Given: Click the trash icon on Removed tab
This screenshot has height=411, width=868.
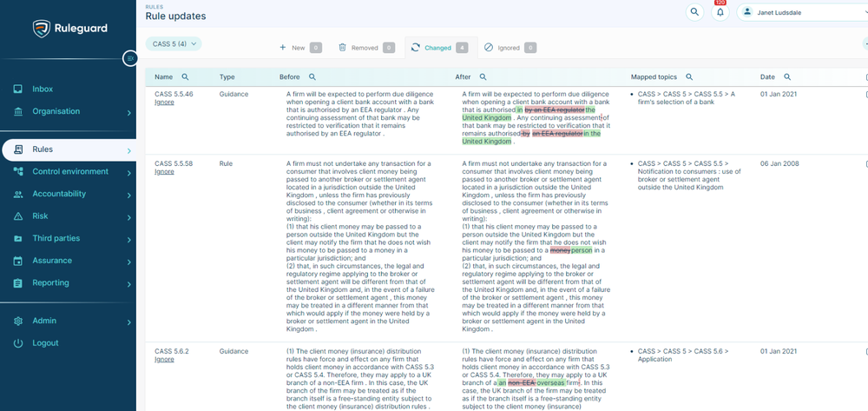Looking at the screenshot, I should pos(343,48).
